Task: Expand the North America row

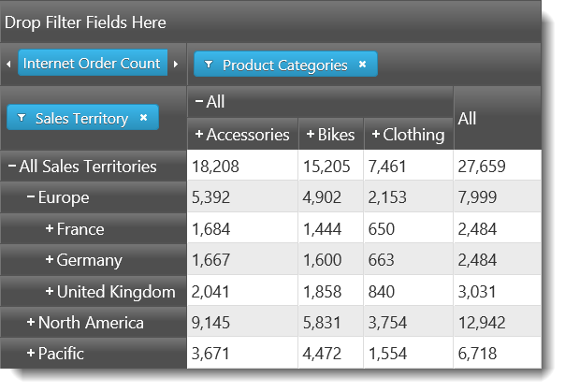Action: click(31, 323)
